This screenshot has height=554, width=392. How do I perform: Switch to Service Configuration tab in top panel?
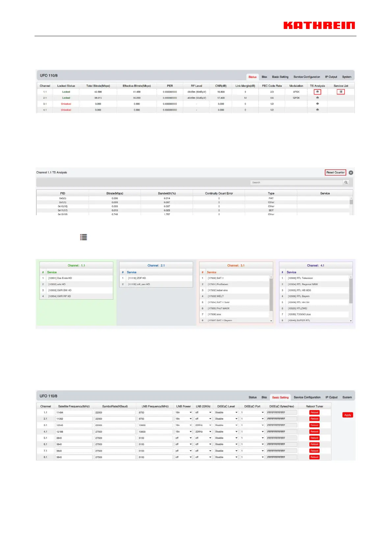click(x=306, y=77)
